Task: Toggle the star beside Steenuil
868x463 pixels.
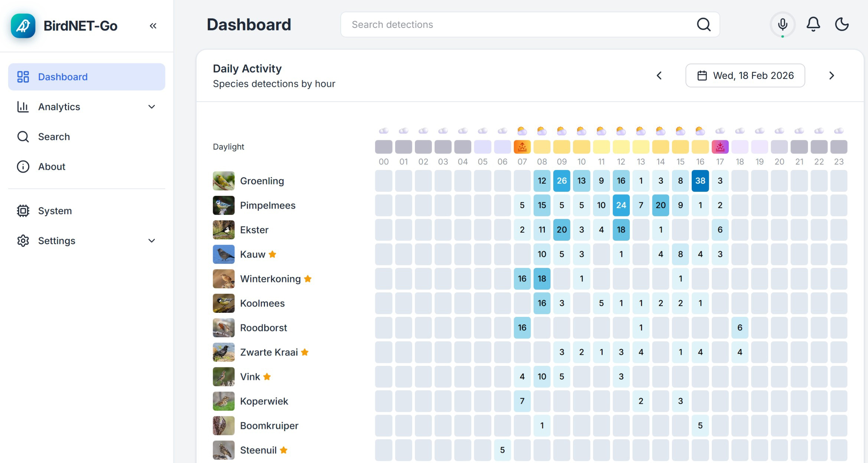Action: point(284,450)
